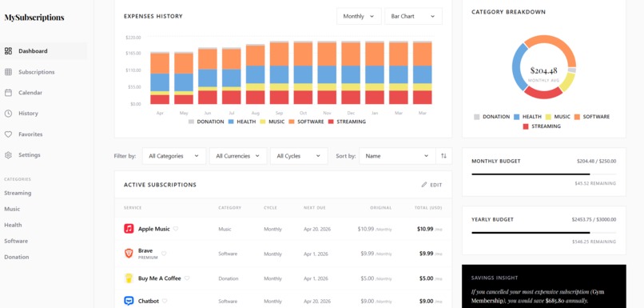644x308 pixels.
Task: Click the Calendar icon in sidebar
Action: 8,93
